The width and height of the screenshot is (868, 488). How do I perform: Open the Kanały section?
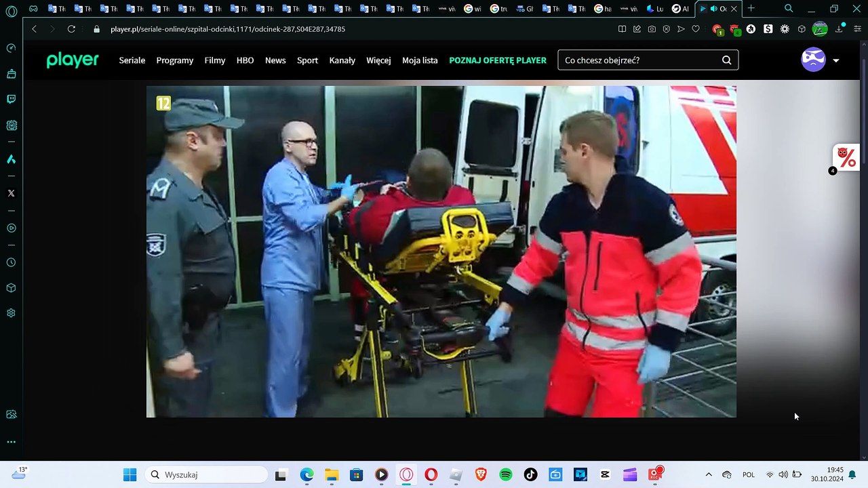[342, 60]
